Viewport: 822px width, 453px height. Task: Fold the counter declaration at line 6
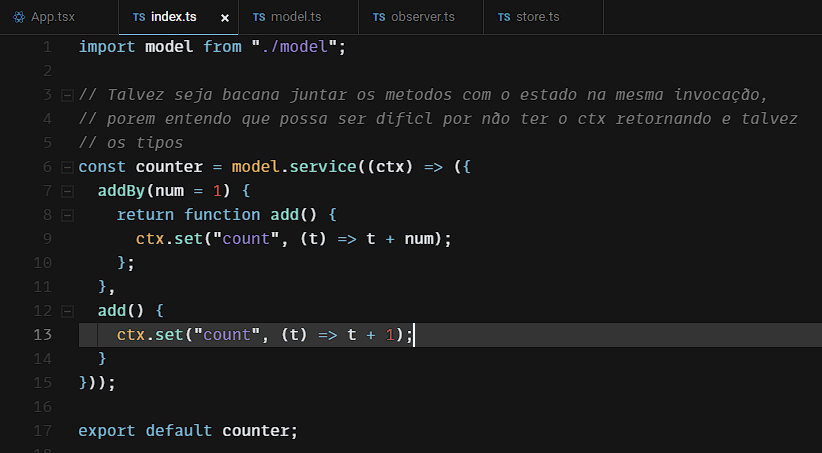[x=67, y=167]
